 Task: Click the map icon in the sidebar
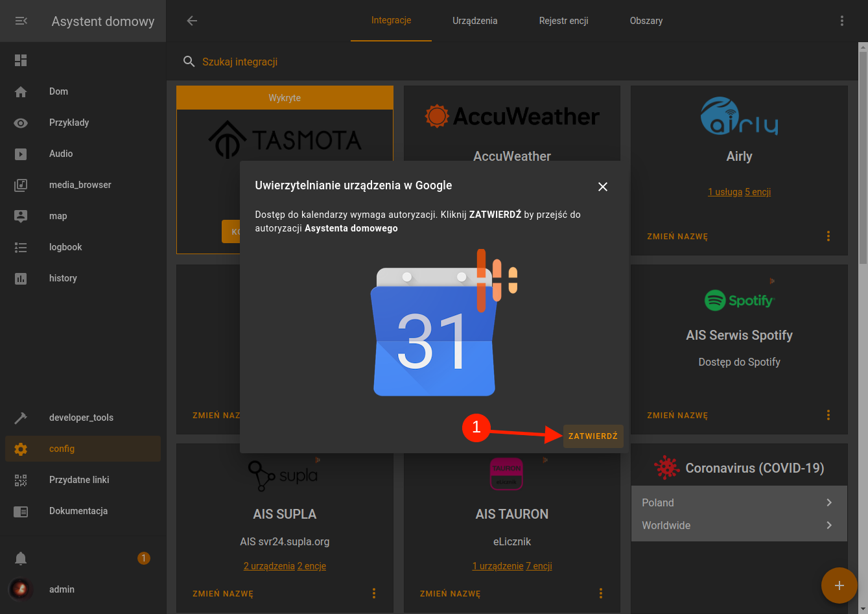21,216
